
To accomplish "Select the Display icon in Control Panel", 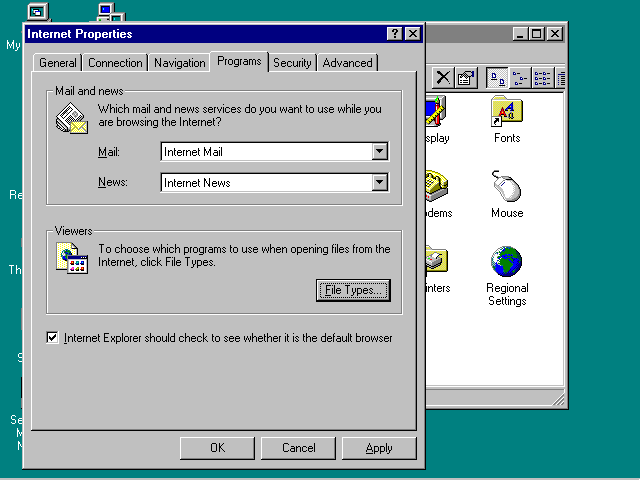I will click(x=436, y=111).
